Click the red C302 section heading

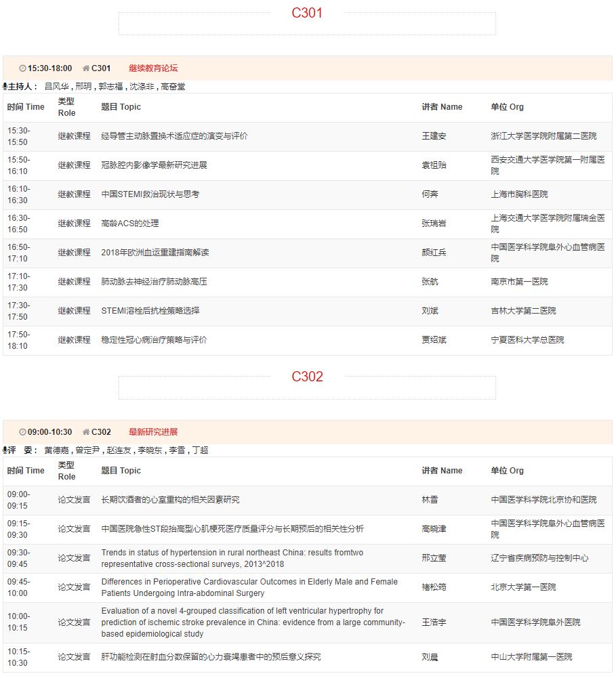coord(307,376)
